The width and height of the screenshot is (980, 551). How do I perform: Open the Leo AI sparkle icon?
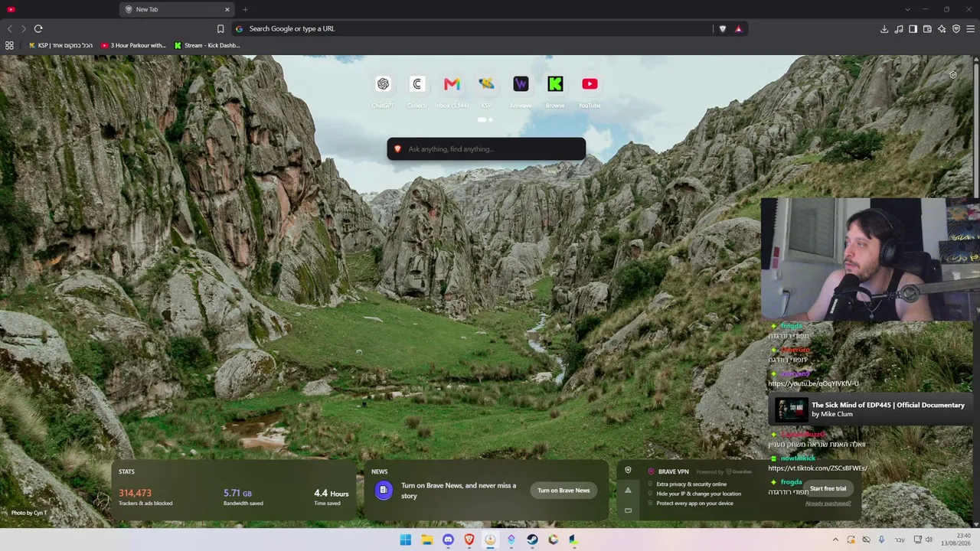point(942,29)
